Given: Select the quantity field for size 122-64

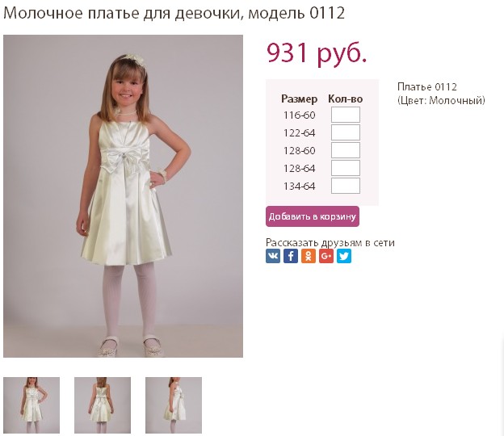Looking at the screenshot, I should tap(346, 132).
